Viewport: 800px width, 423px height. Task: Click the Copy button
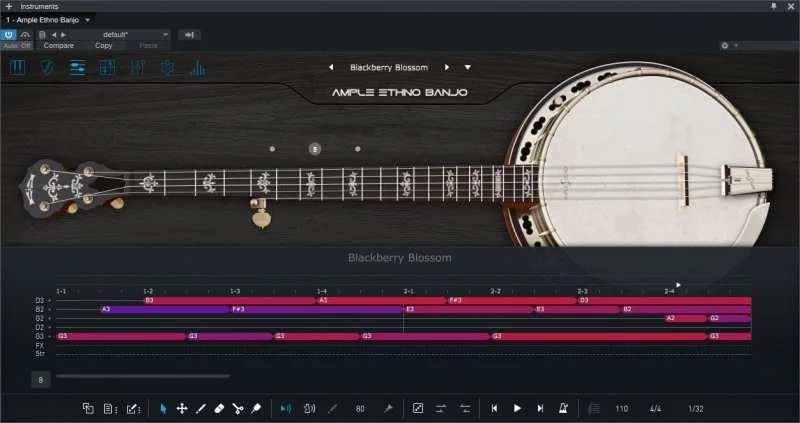coord(104,45)
